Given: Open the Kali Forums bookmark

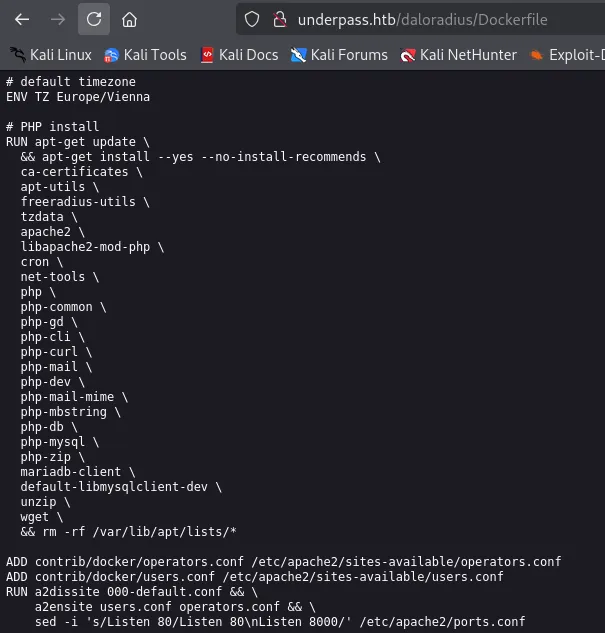Looking at the screenshot, I should pyautogui.click(x=339, y=55).
